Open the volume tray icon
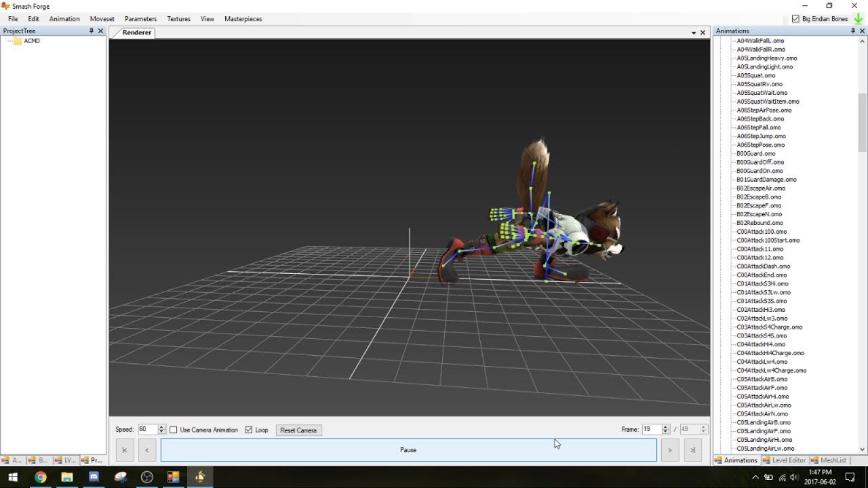Viewport: 868px width, 488px height. click(795, 477)
